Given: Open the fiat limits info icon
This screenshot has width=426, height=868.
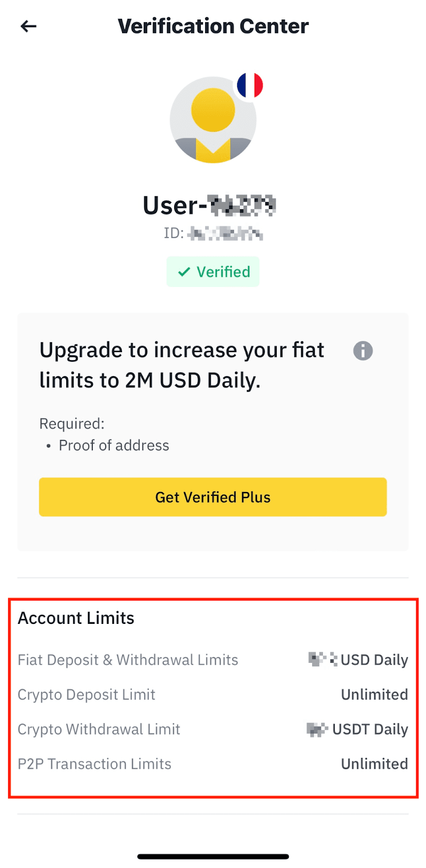Looking at the screenshot, I should click(x=363, y=351).
